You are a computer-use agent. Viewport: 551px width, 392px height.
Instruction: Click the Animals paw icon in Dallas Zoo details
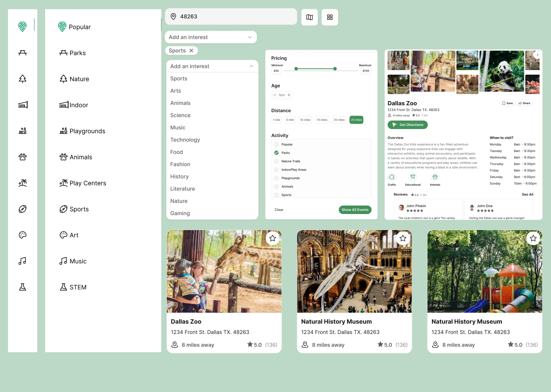coord(435,177)
